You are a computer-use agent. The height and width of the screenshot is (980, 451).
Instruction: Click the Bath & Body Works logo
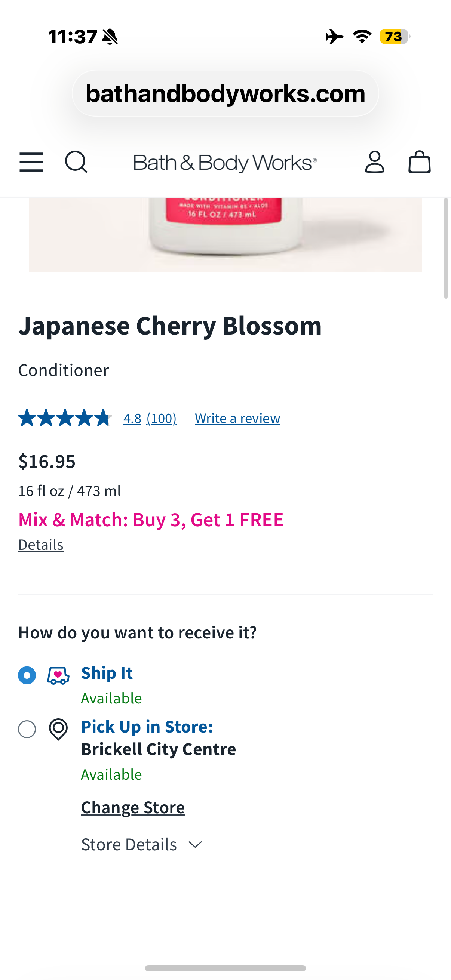(225, 162)
